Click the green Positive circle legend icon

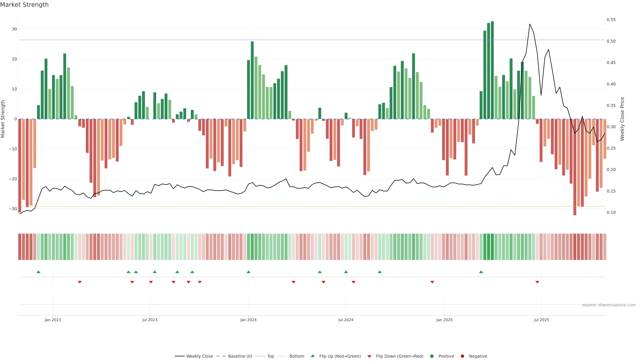(432, 356)
